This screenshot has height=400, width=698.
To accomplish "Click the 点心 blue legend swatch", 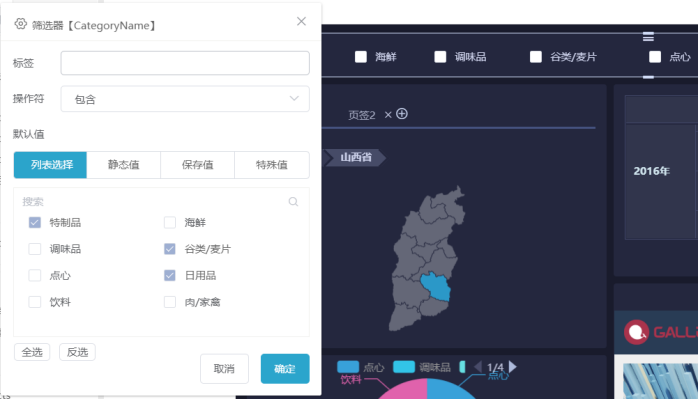I will [348, 367].
